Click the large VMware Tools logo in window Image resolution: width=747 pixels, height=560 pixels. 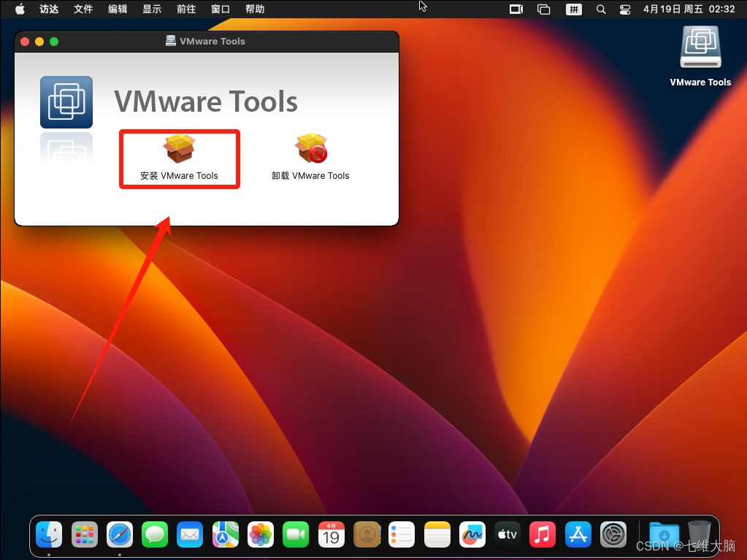(66, 102)
